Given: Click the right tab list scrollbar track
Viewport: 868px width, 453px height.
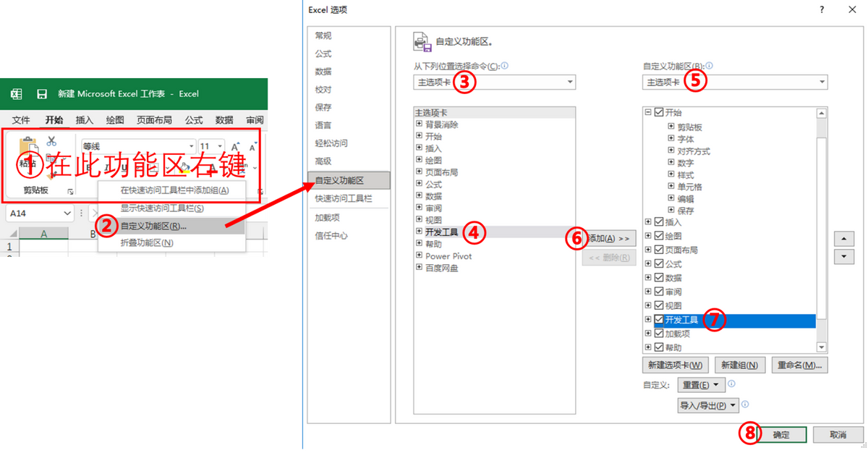Looking at the screenshot, I should click(821, 231).
